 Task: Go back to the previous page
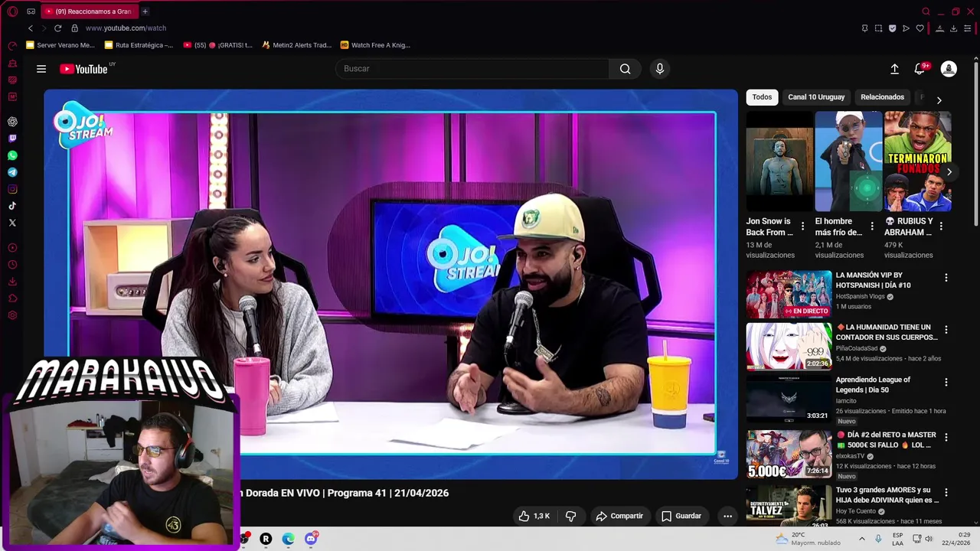point(31,28)
